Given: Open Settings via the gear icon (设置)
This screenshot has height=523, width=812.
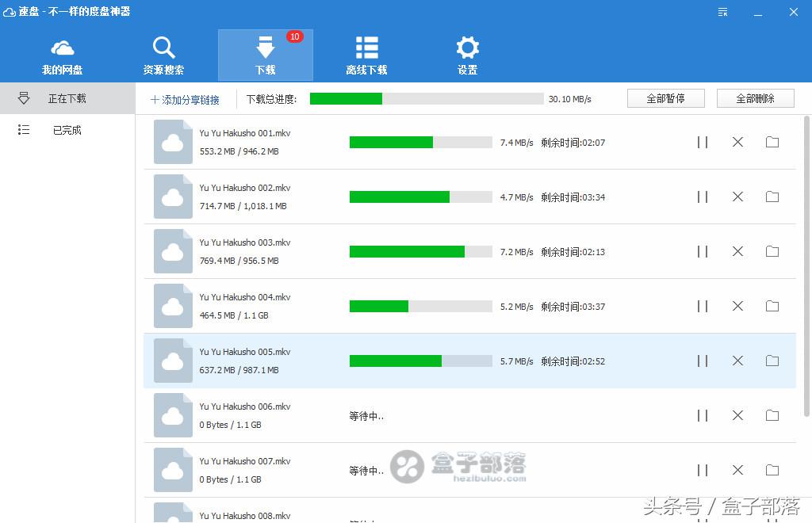Looking at the screenshot, I should click(x=467, y=48).
